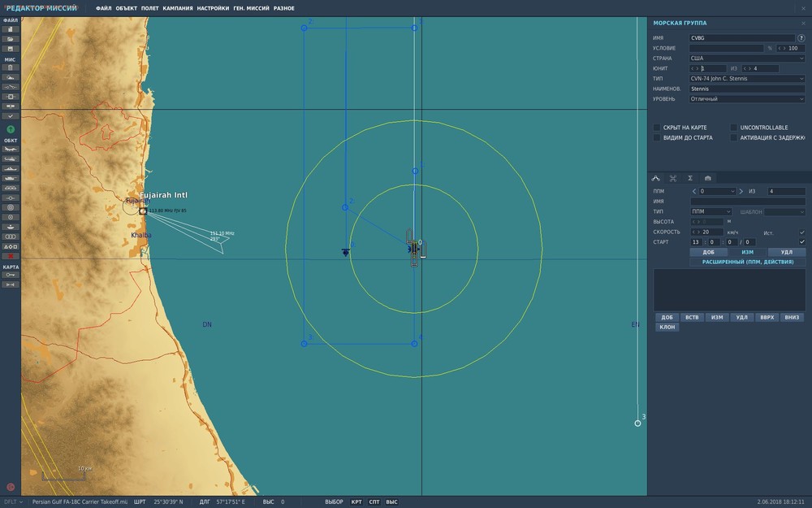The height and width of the screenshot is (508, 812).
Task: Click the new mission file icon
Action: pos(11,29)
